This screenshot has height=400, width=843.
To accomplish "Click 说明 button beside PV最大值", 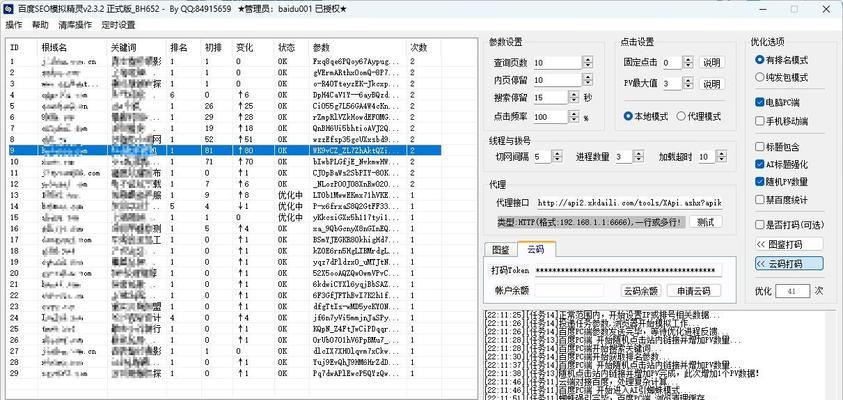I will coord(712,84).
